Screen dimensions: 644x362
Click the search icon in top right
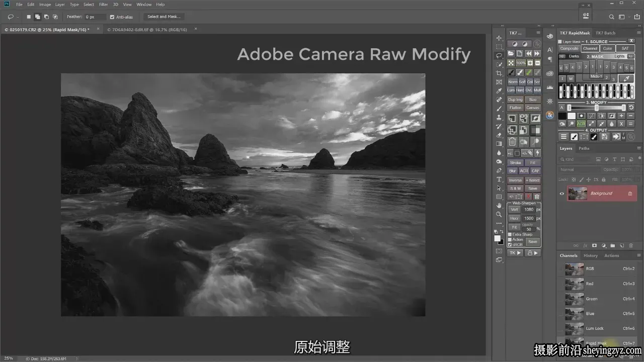[612, 17]
